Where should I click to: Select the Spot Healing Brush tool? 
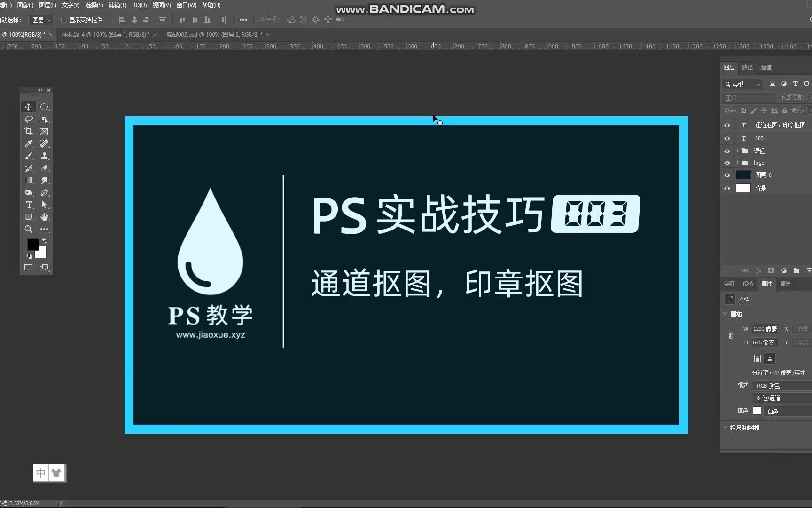pos(44,143)
